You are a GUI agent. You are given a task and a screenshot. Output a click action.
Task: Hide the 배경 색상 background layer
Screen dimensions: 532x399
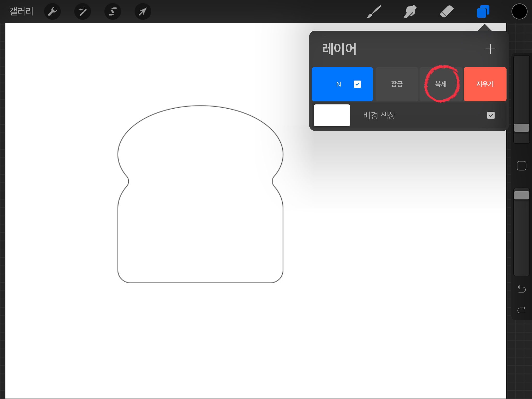[x=491, y=115]
